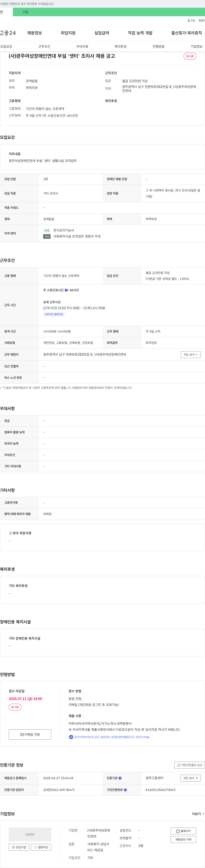Click the info icon beside 구인인증번호 label
Screen dimensions: 205x868
pos(125,790)
